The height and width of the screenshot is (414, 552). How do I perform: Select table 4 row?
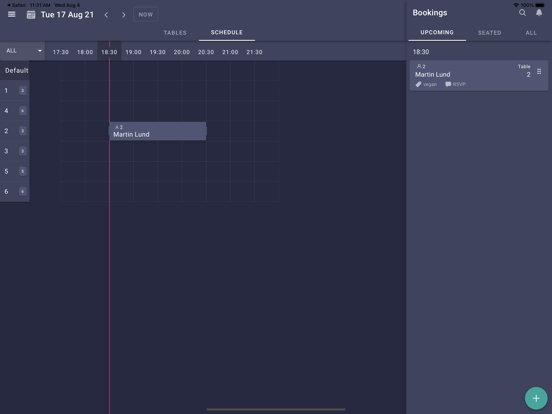click(14, 111)
